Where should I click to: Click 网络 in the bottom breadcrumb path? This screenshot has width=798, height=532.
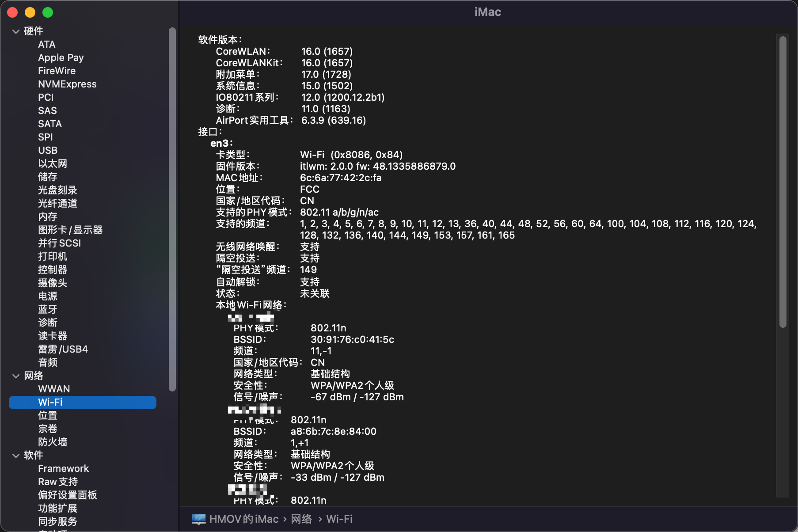[x=302, y=519]
